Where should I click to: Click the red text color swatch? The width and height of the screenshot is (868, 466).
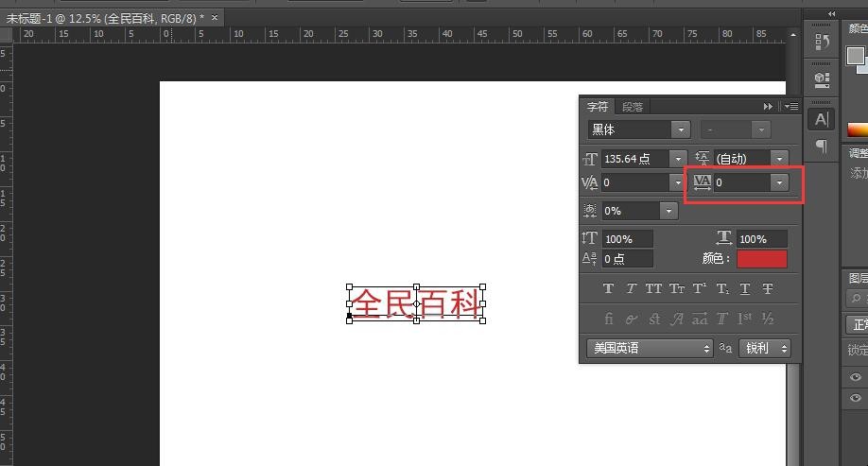761,258
